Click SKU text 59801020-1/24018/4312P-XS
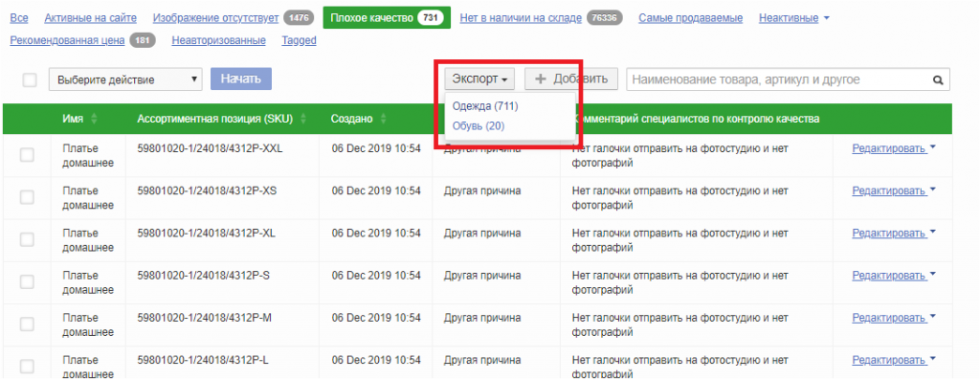The width and height of the screenshot is (980, 380). [207, 190]
